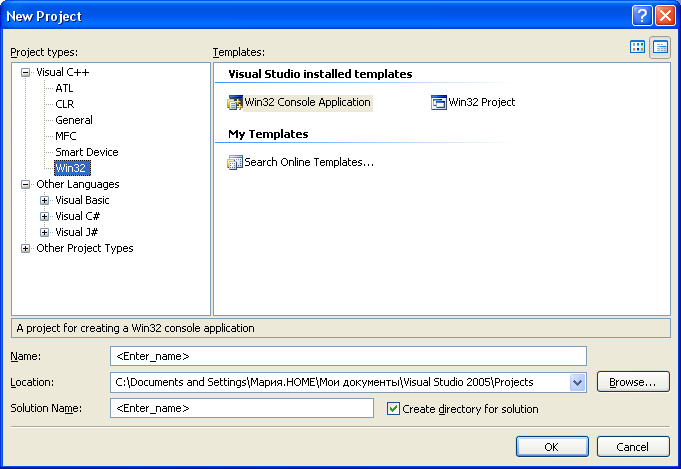This screenshot has width=681, height=469.
Task: Click the Win32 Project template icon
Action: click(439, 103)
